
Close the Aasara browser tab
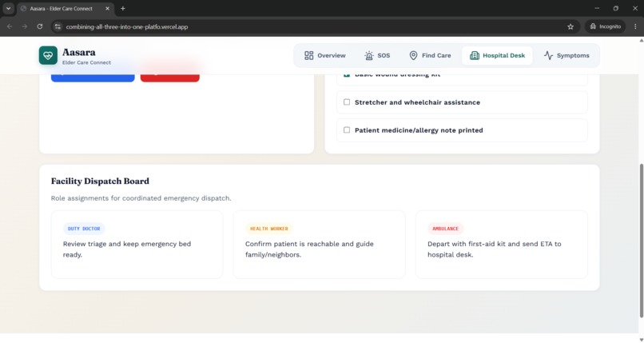click(x=107, y=8)
